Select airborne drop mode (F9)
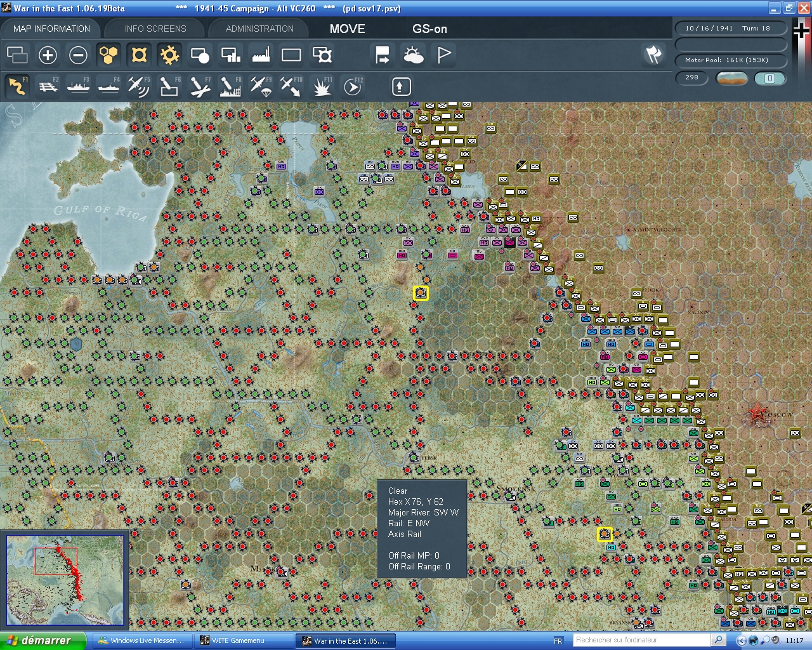The width and height of the screenshot is (812, 650). click(x=261, y=86)
